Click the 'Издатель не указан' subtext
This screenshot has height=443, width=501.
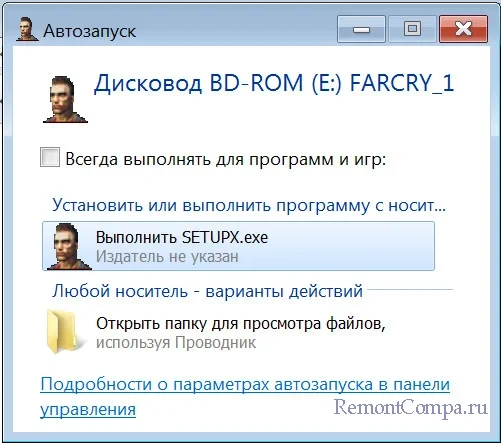167,257
